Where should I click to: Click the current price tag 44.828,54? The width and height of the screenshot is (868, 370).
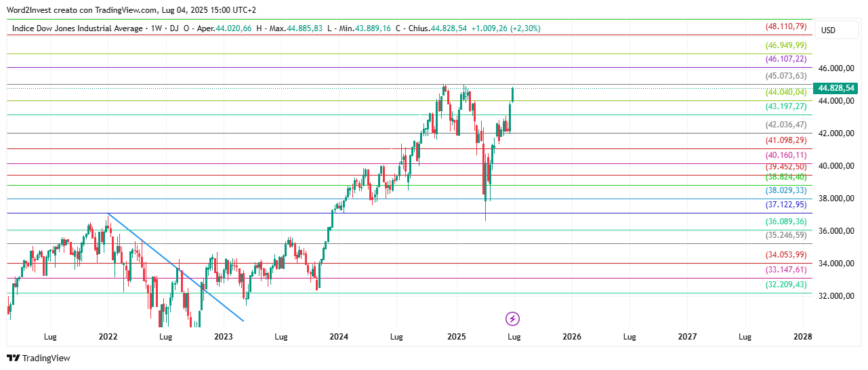(x=837, y=88)
